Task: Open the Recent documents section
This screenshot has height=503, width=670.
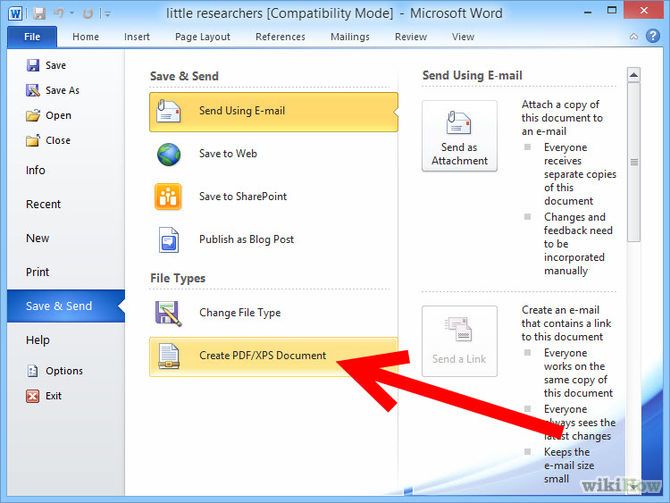Action: coord(43,204)
